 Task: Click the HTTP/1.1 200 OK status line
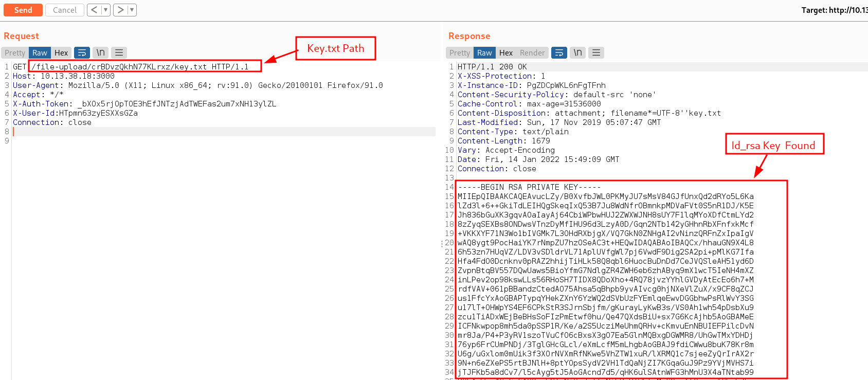point(492,67)
